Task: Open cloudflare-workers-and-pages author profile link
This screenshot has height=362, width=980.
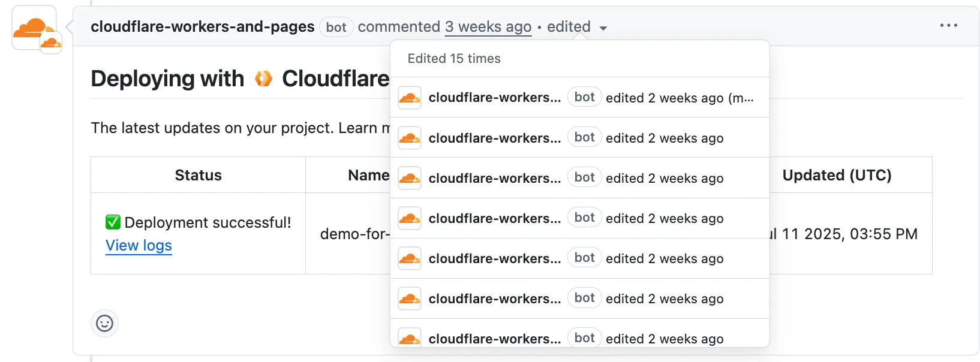Action: tap(202, 27)
